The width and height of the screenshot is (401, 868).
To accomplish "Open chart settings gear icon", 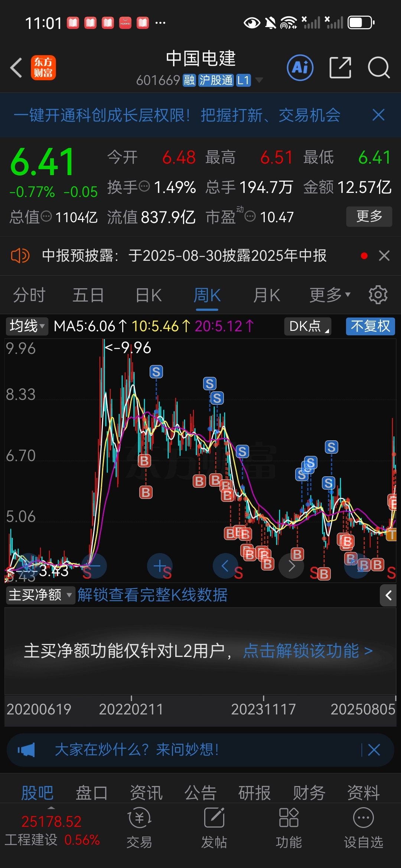I will [x=378, y=295].
